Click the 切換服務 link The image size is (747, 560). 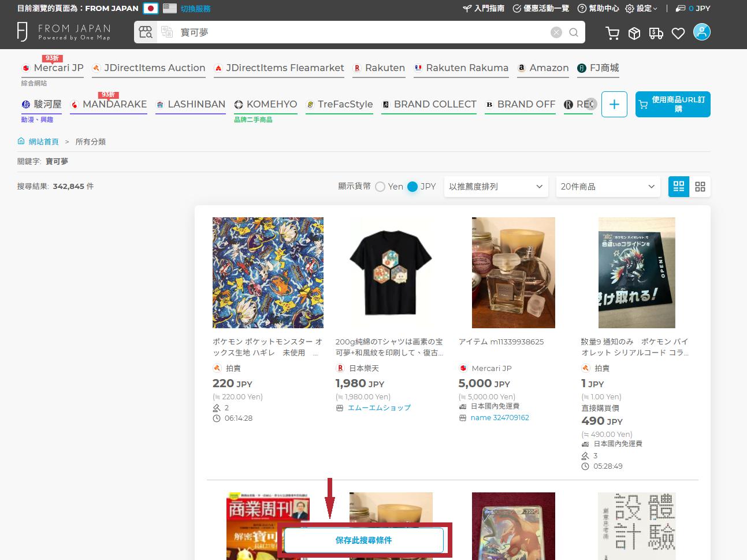pos(195,9)
